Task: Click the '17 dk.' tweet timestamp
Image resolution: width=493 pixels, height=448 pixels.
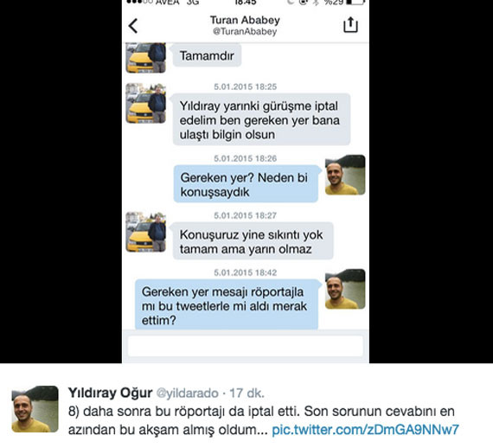Action: click(246, 393)
